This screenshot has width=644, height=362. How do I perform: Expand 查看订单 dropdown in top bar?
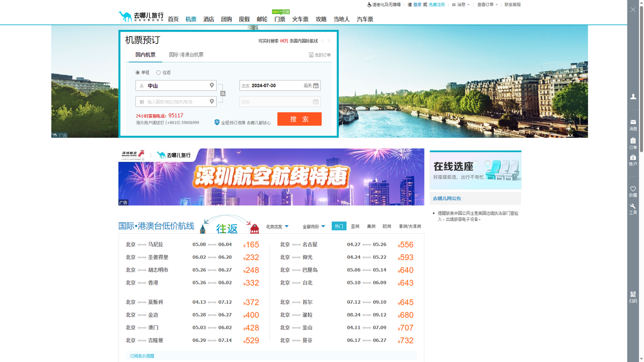(487, 4)
